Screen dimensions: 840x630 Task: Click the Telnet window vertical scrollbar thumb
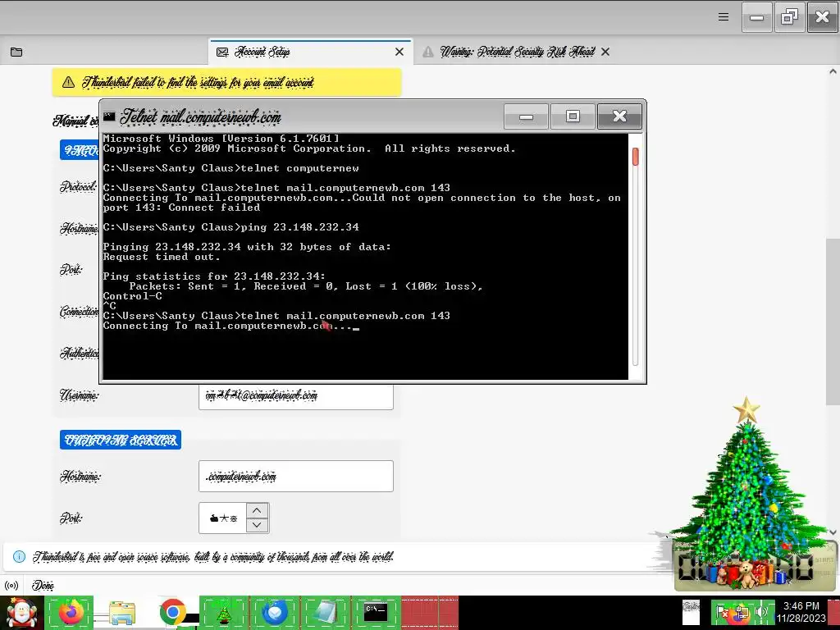coord(636,157)
